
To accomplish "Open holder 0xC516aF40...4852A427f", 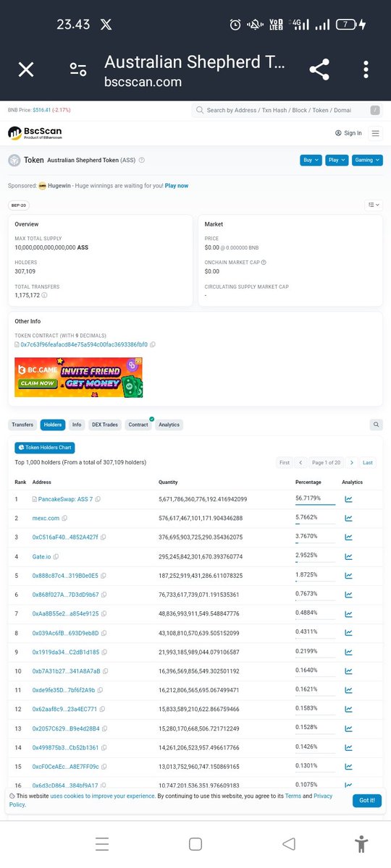I will pos(65,537).
